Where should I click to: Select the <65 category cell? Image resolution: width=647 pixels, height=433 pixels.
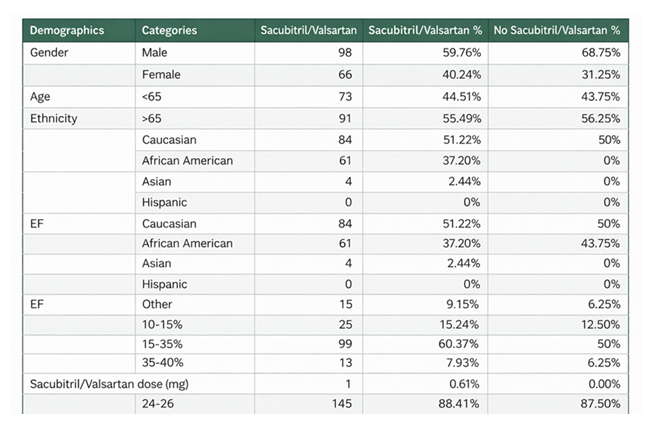click(x=151, y=96)
